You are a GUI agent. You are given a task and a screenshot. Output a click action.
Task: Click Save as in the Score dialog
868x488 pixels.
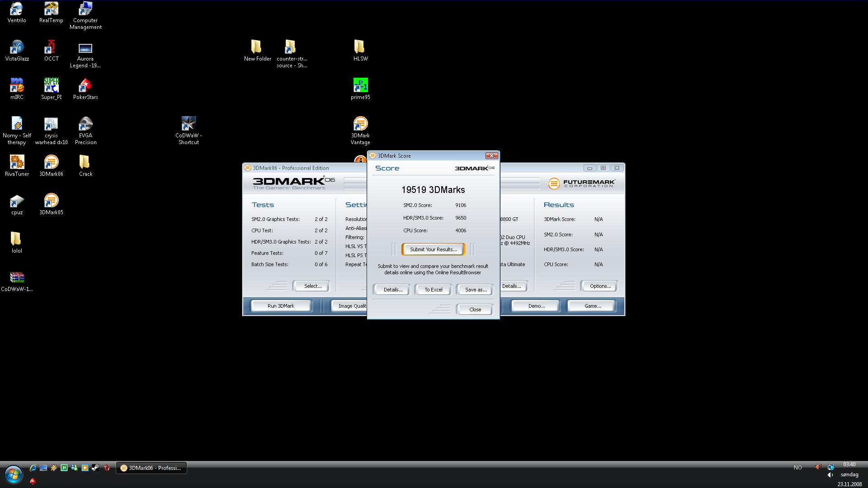point(475,290)
